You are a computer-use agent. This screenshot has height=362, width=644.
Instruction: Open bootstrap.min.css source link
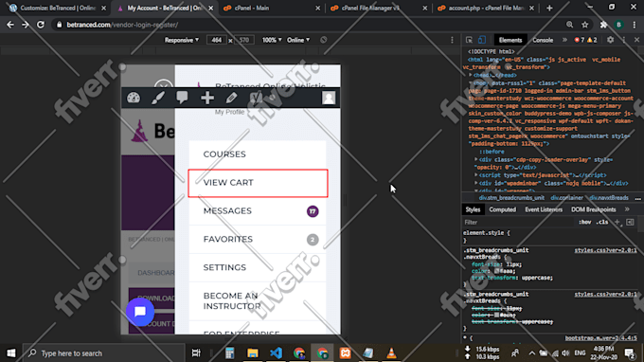pyautogui.click(x=600, y=337)
